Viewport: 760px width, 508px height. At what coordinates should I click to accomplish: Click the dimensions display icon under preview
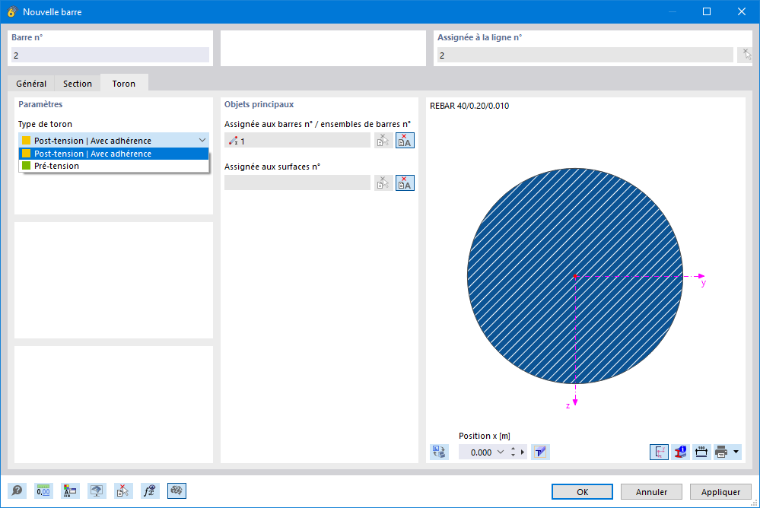click(x=701, y=452)
